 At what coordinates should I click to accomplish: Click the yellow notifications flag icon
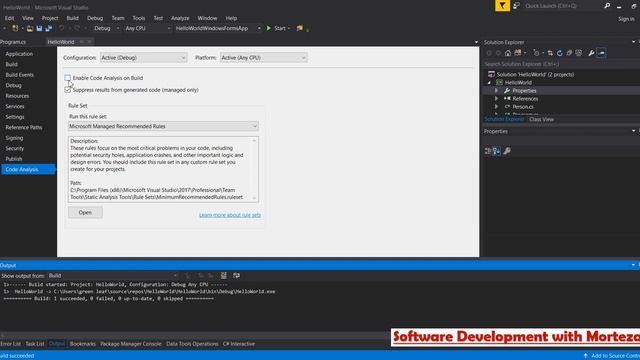click(x=502, y=6)
